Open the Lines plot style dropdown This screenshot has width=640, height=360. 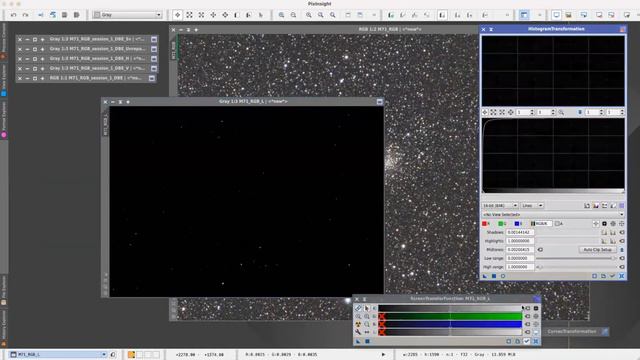tap(532, 205)
